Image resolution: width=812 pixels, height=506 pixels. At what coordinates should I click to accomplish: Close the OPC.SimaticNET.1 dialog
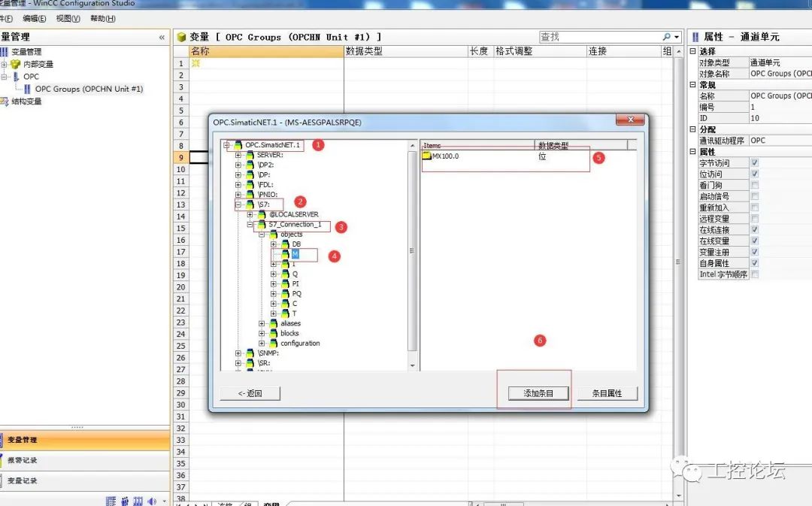[630, 120]
